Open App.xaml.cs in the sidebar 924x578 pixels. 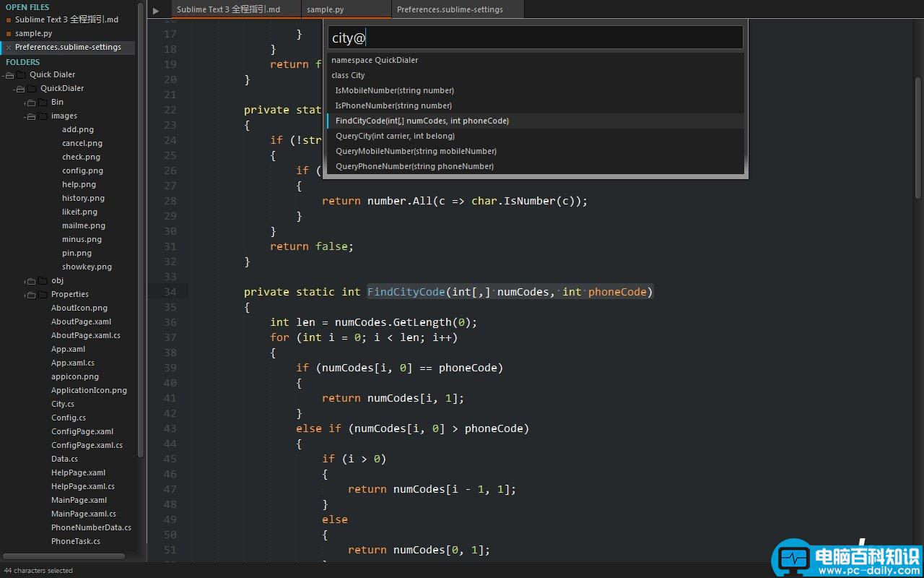point(73,363)
